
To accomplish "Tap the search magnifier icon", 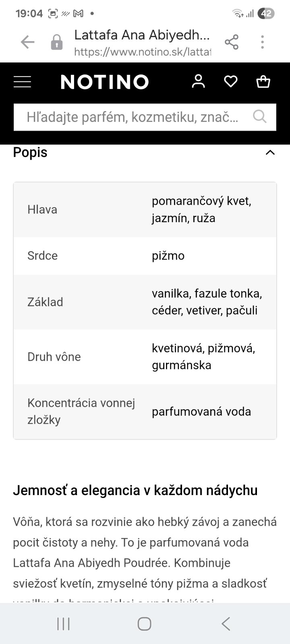I will (x=260, y=117).
